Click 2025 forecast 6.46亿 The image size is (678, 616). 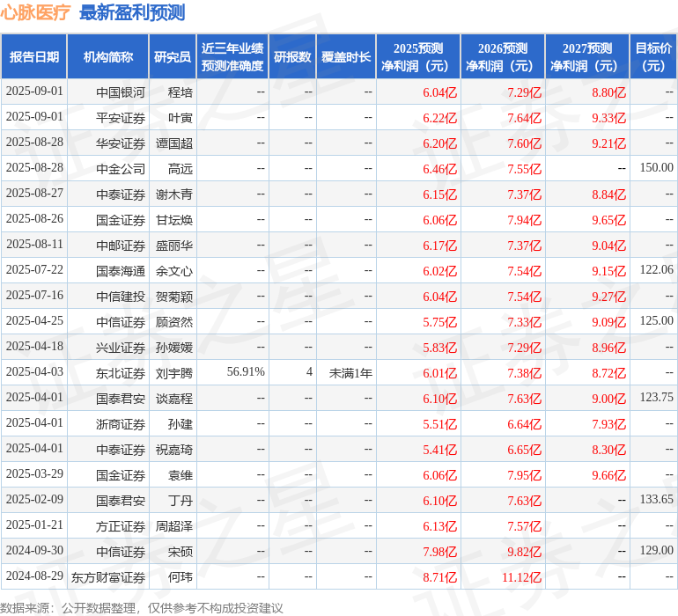coord(439,169)
